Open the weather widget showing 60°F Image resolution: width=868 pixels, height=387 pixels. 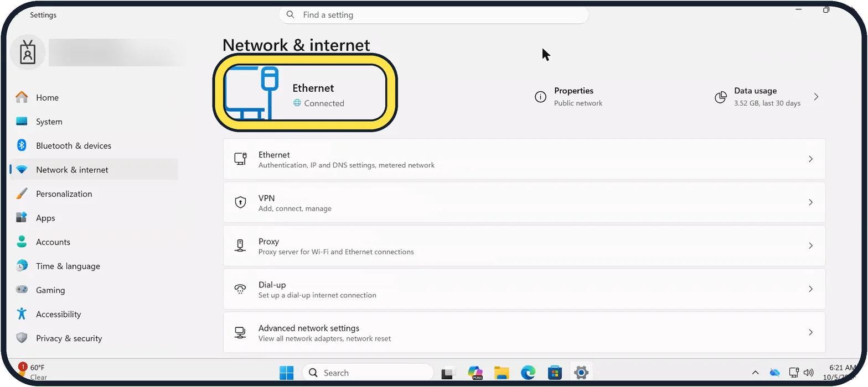(33, 372)
